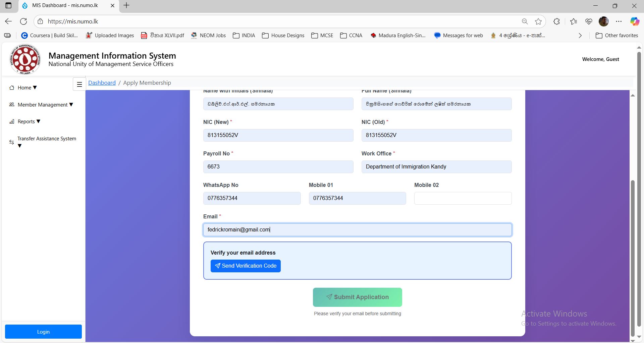Screen dimensions: 644x343
Task: Click the NUMO organization logo
Action: point(25,59)
